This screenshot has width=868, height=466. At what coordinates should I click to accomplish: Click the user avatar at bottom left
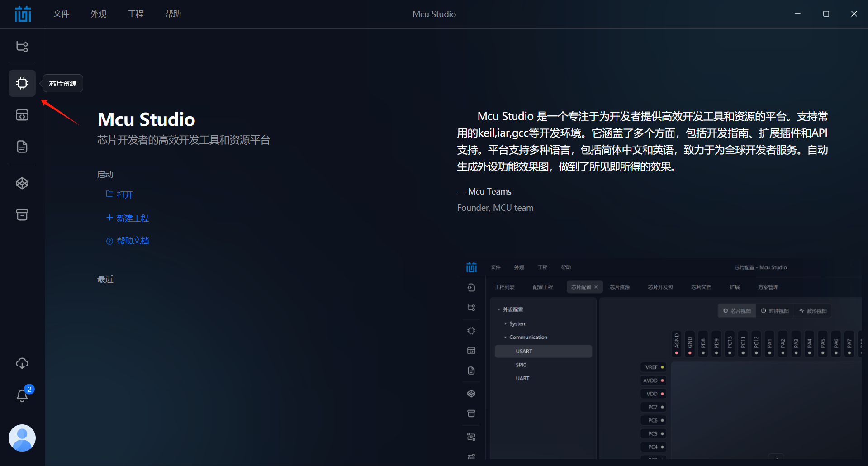[22, 437]
